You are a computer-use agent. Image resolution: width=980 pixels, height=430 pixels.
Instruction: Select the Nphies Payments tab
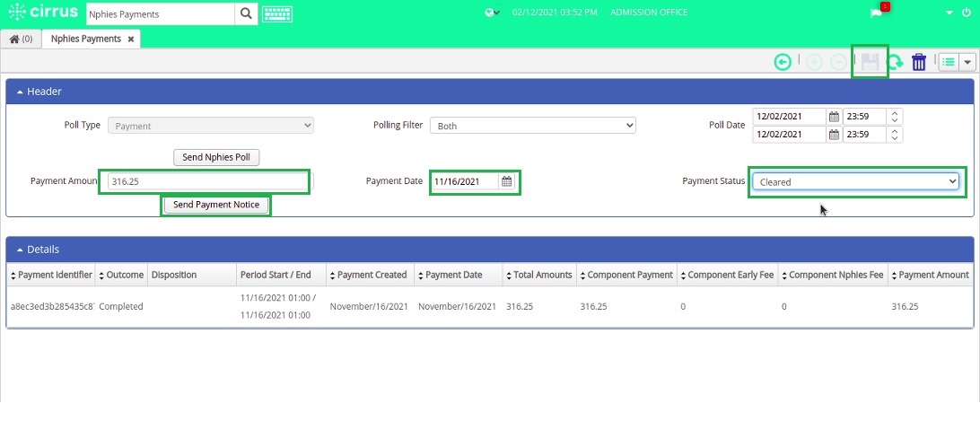click(85, 39)
